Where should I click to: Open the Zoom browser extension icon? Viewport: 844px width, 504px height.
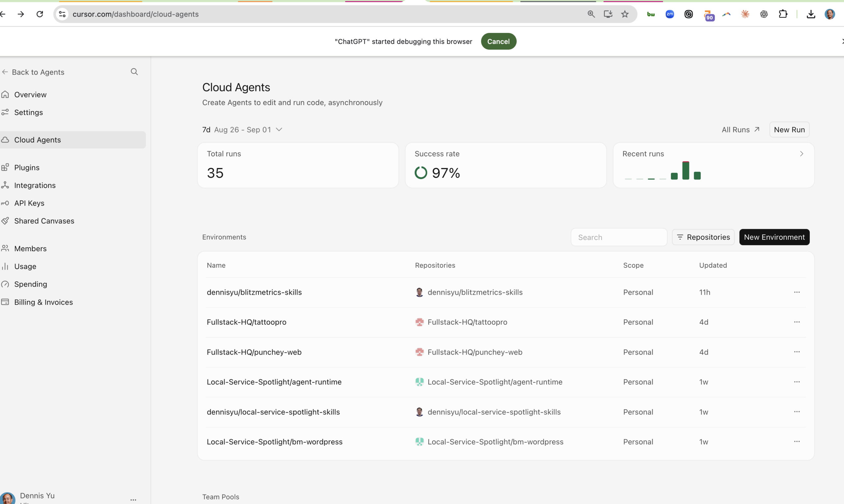[670, 14]
